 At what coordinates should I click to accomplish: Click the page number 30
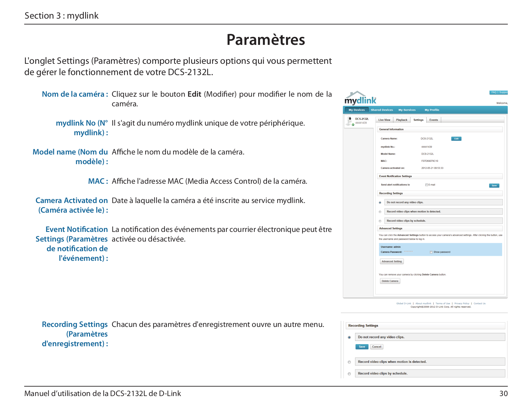tap(503, 394)
